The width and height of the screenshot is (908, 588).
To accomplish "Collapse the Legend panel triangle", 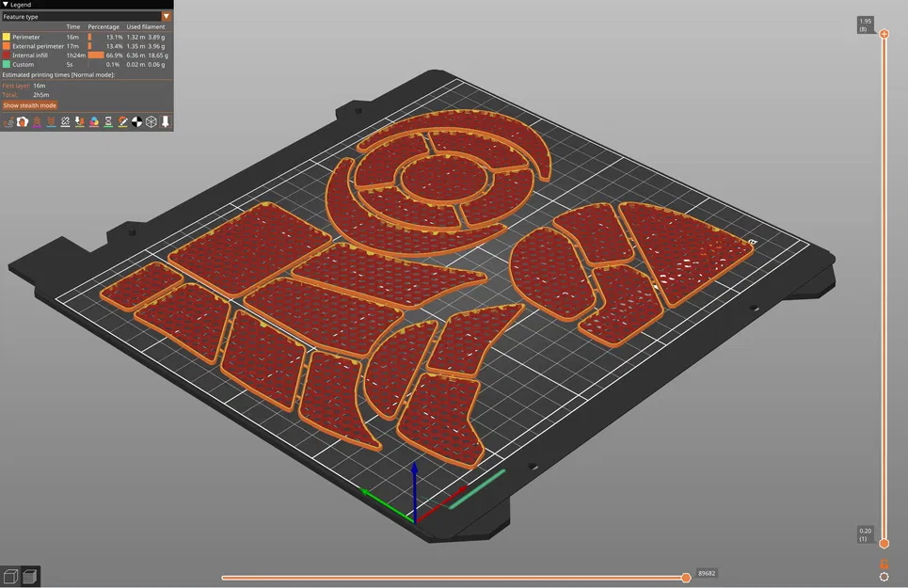I will tap(6, 5).
